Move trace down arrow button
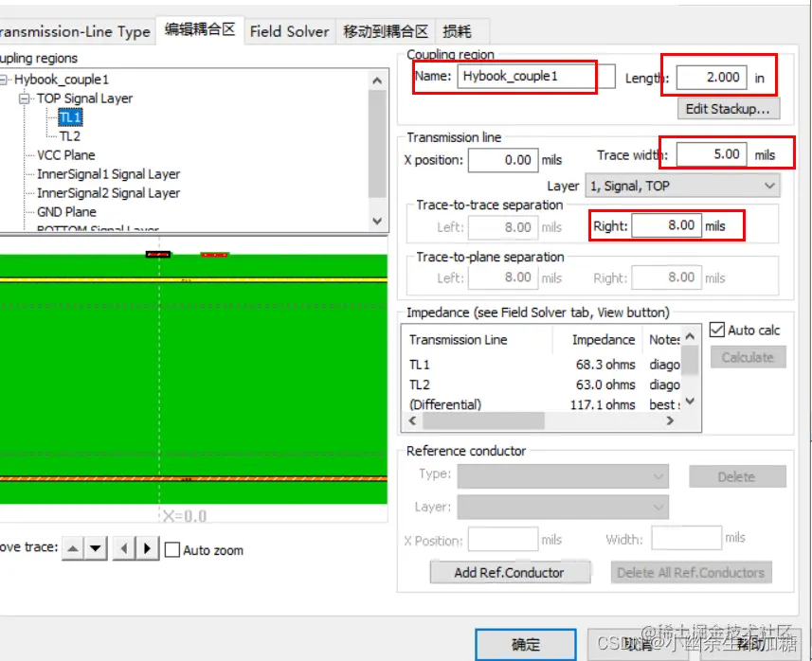Image resolution: width=812 pixels, height=661 pixels. [96, 548]
